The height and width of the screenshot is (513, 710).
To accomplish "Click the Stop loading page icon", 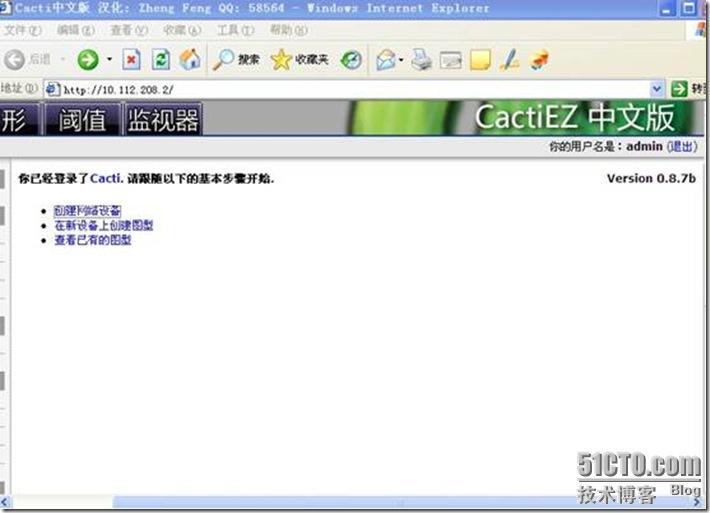I will coord(131,60).
